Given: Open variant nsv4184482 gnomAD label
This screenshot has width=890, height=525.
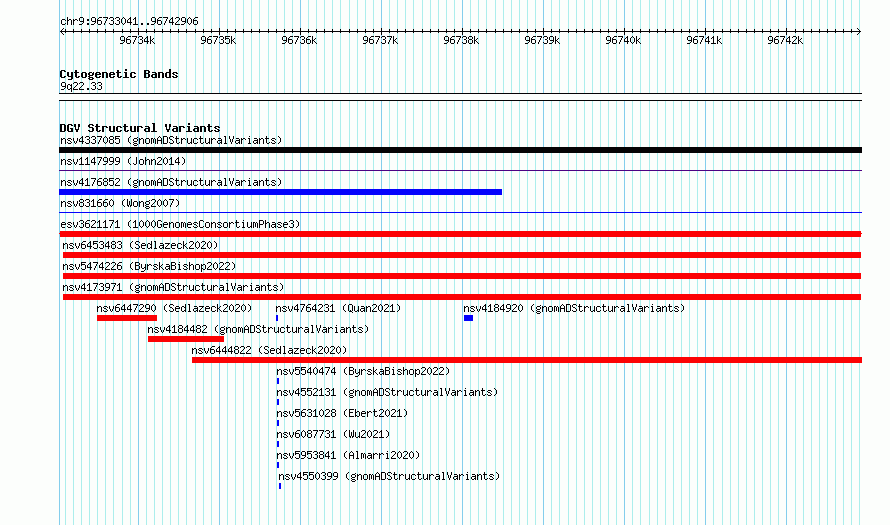Looking at the screenshot, I should (x=258, y=329).
